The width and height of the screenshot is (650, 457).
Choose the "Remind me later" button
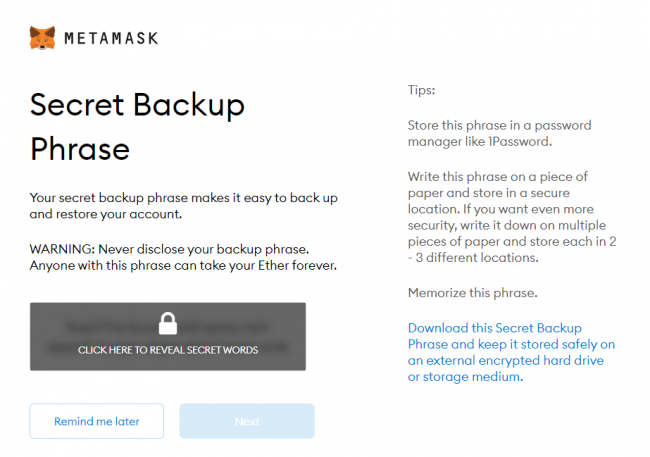click(97, 421)
